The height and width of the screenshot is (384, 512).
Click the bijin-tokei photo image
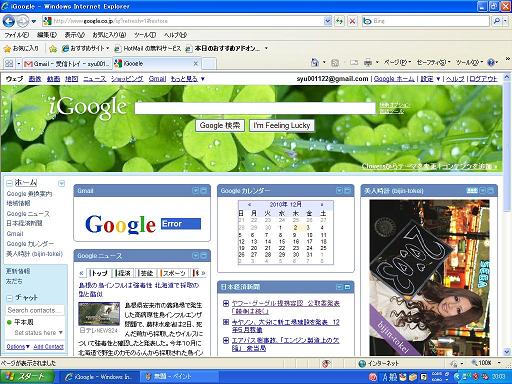(x=429, y=278)
